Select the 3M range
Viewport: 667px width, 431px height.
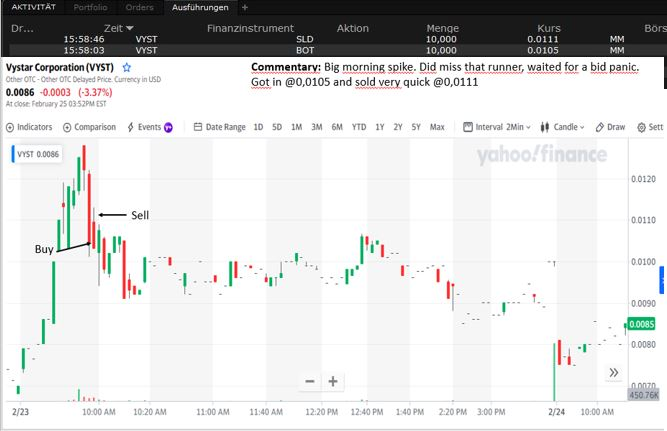tap(316, 127)
